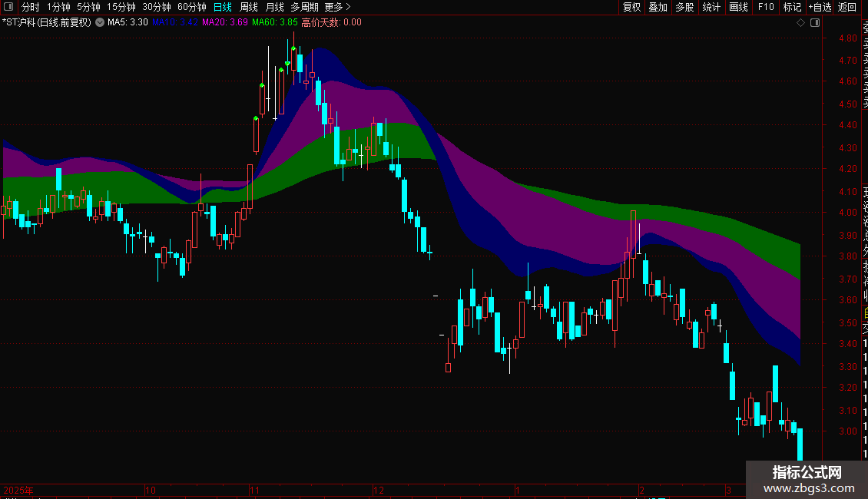The height and width of the screenshot is (499, 868).
Task: Toggle the left panel layout icon
Action: click(x=8, y=7)
